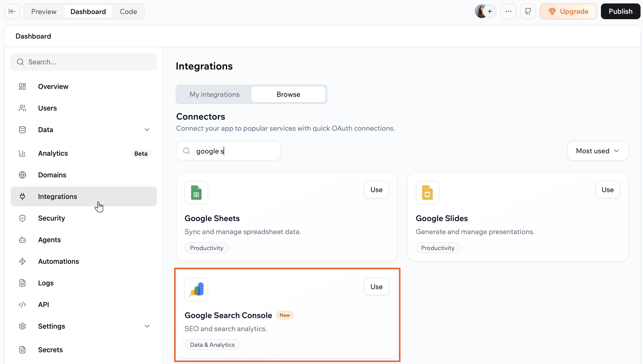Open the Overview section in the sidebar

[x=53, y=86]
